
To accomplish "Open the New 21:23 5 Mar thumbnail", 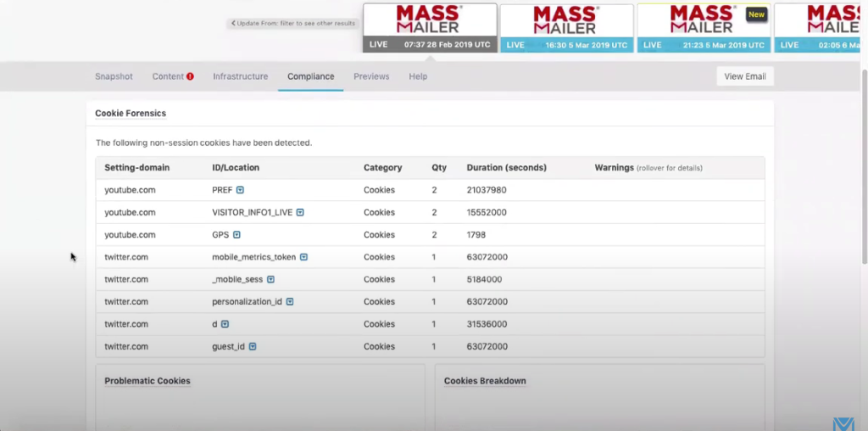I will coord(704,27).
